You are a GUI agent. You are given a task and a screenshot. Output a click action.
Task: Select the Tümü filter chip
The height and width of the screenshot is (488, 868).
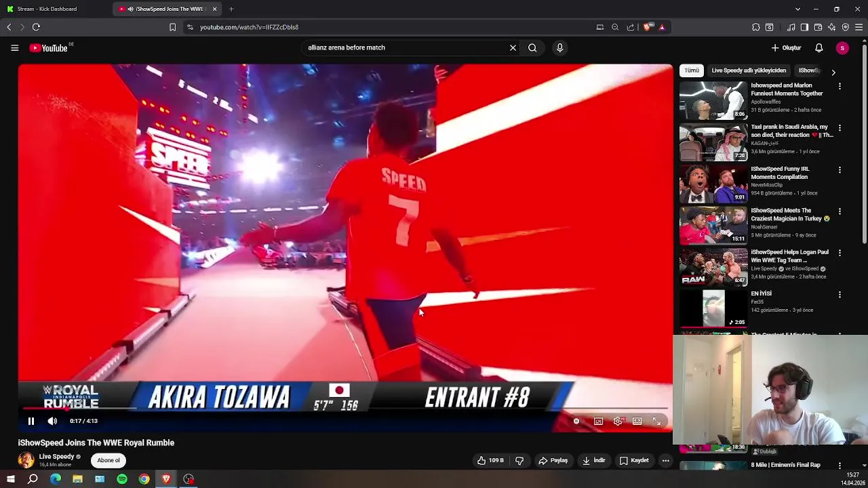click(691, 70)
